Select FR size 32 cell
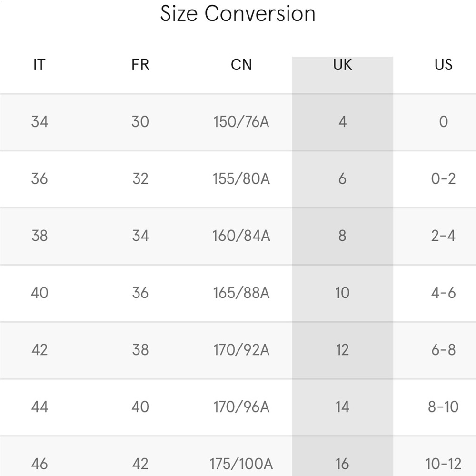Screen dimensions: 476x476 (x=140, y=179)
